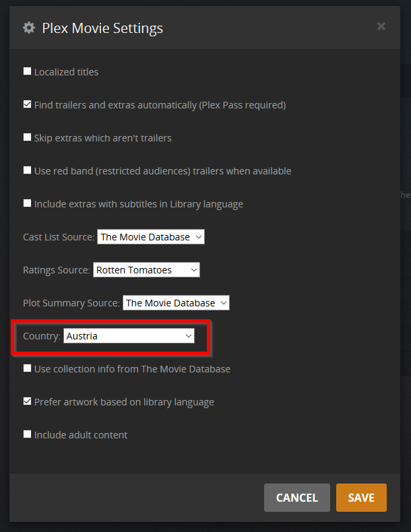Tick Skip extras which aren't trailers

point(28,137)
